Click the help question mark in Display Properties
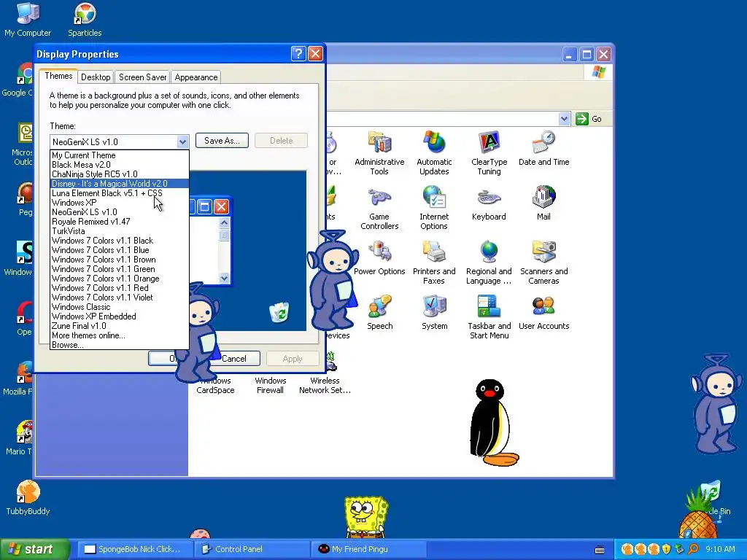Viewport: 747px width, 560px height. [x=298, y=54]
